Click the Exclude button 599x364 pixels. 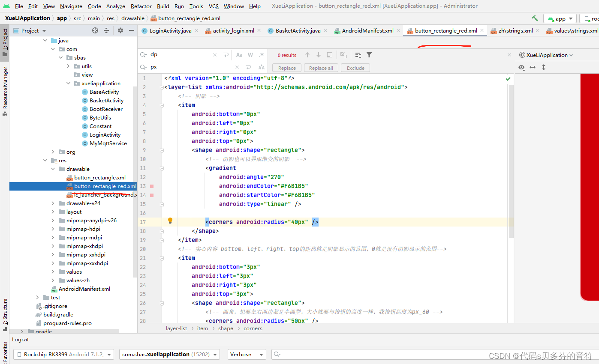[355, 68]
